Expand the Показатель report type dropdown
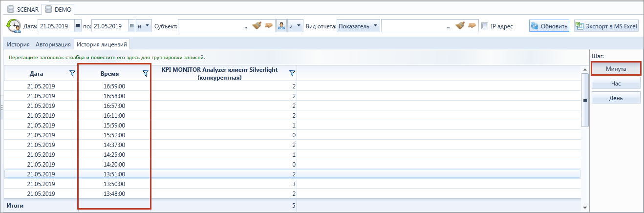The width and height of the screenshot is (644, 213). (x=358, y=26)
